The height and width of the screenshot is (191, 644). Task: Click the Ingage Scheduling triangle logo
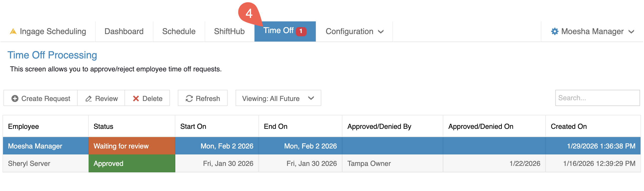(13, 31)
